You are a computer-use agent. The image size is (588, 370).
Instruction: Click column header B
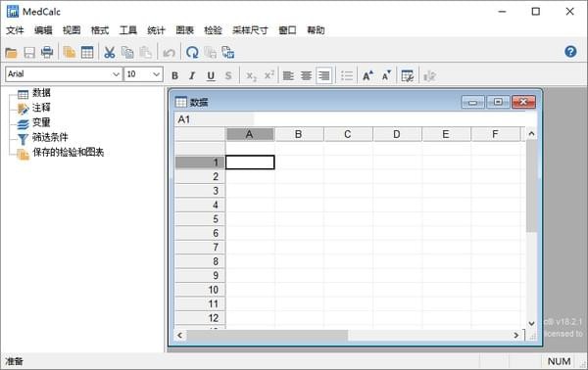(299, 134)
